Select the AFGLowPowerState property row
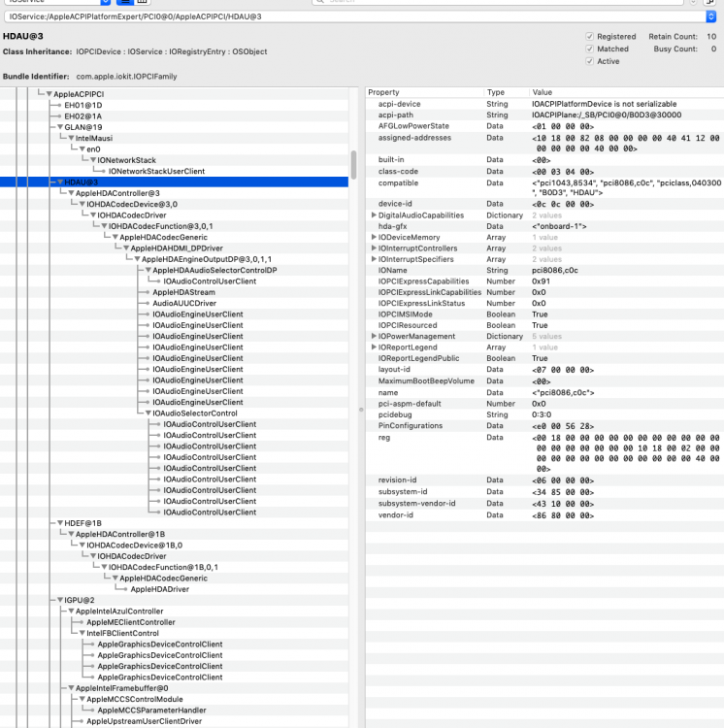The width and height of the screenshot is (724, 728). pos(544,126)
